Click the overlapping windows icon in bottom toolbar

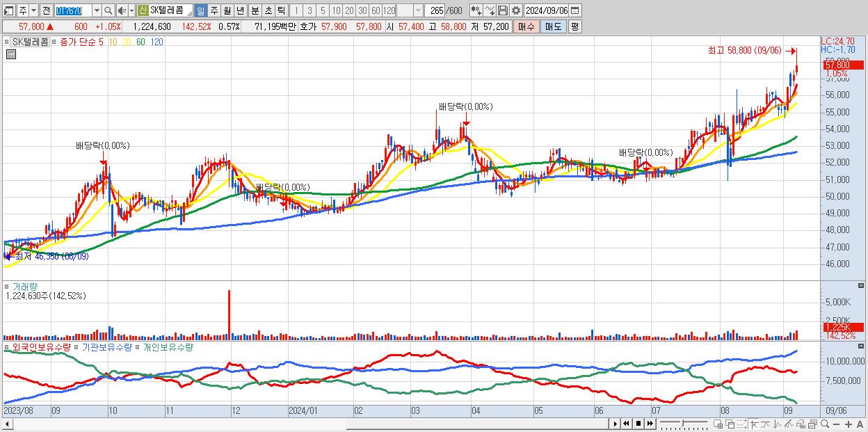coord(730,424)
